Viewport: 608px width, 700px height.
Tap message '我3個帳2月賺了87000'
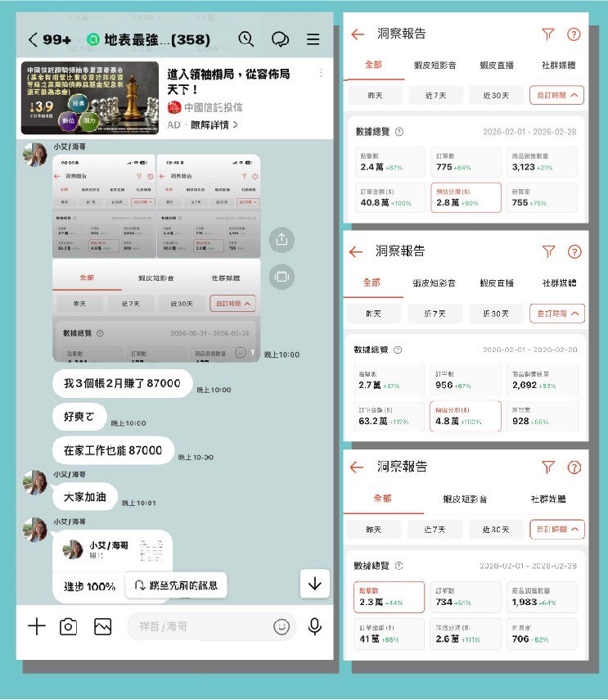pos(122,383)
